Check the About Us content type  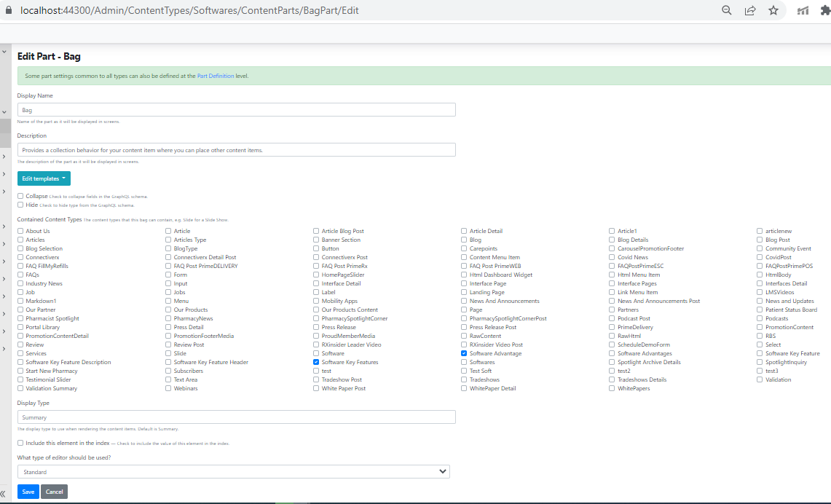(20, 231)
